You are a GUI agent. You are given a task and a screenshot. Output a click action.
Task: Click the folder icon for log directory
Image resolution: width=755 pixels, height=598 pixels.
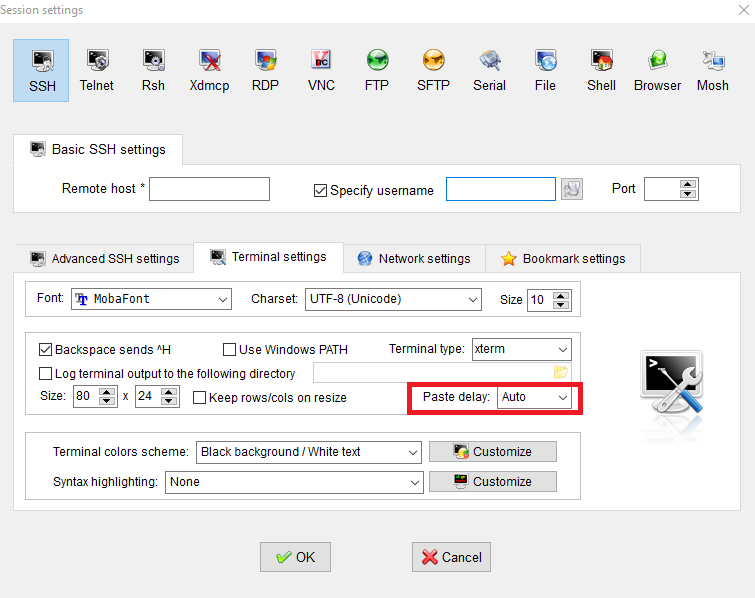[560, 372]
